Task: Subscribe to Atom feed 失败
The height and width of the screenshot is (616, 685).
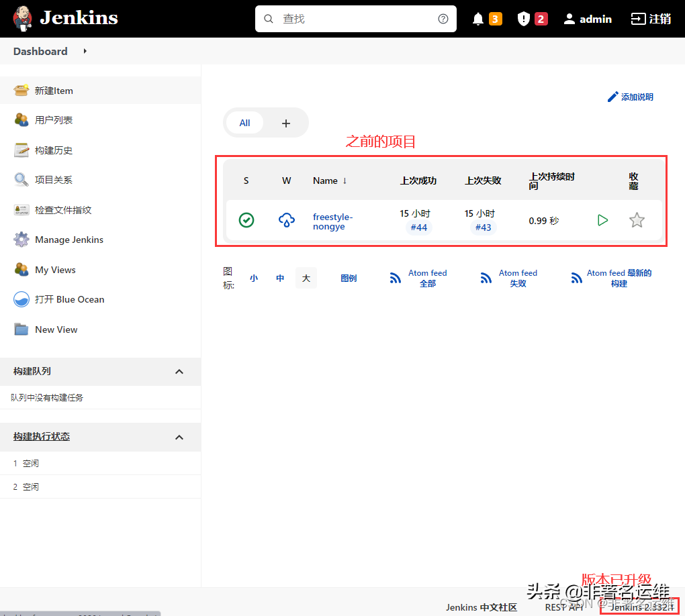Action: point(517,277)
